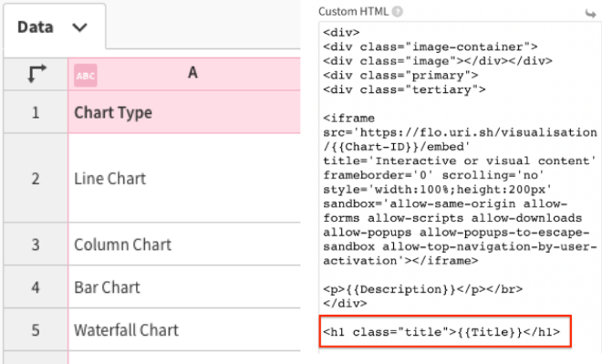Select row 2 header number

point(36,178)
